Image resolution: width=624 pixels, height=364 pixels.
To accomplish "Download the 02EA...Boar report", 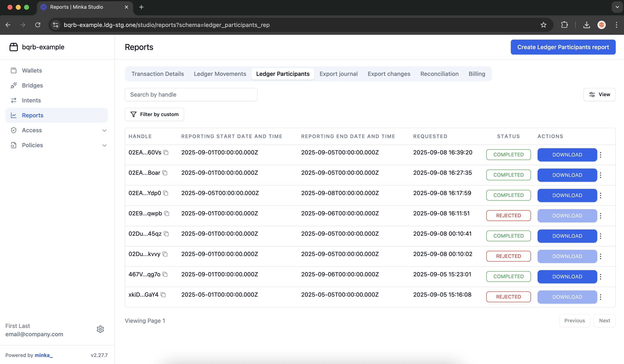I will 567,175.
